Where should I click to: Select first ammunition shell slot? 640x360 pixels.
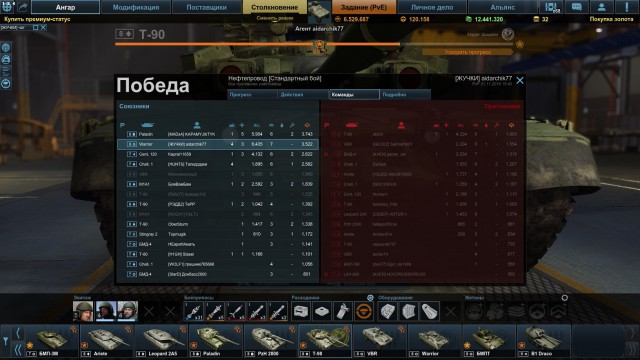(x=194, y=311)
